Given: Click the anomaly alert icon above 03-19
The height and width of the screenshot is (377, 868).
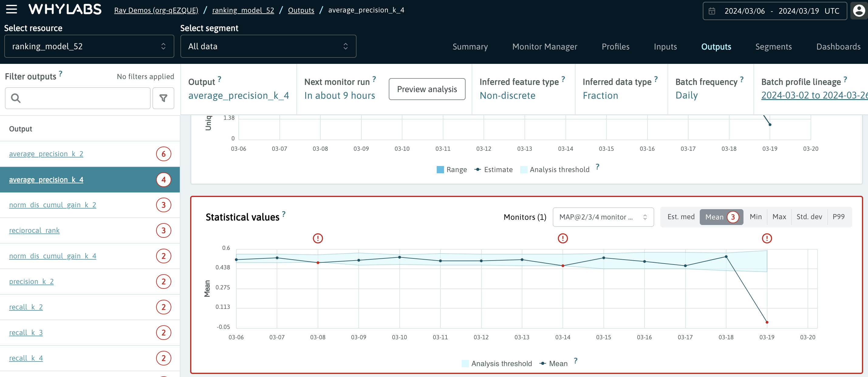Looking at the screenshot, I should [767, 238].
